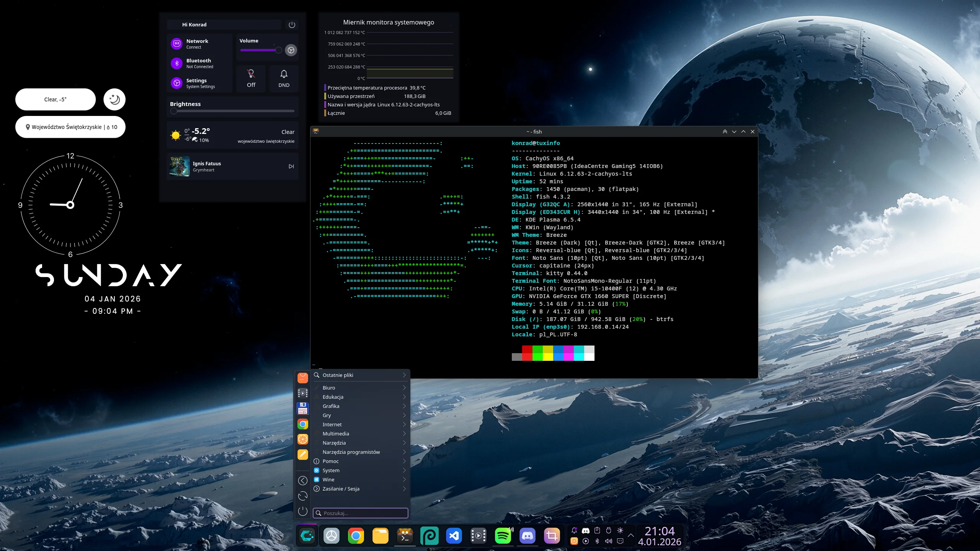Expand the Edukacja category arrow

pos(404,397)
